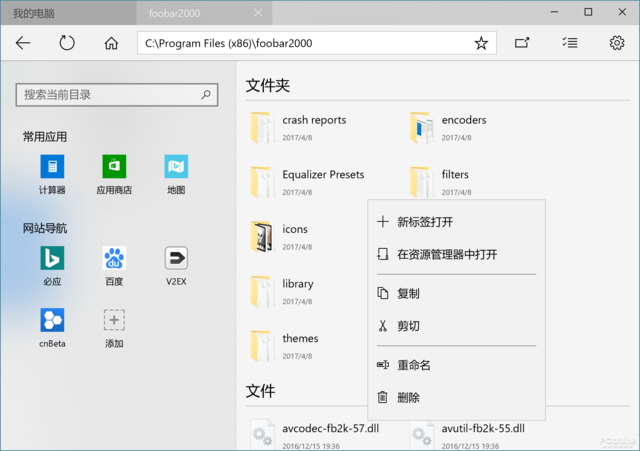Switch to the 我的电脑 tab
Screen dimensions: 640x451
coord(68,13)
